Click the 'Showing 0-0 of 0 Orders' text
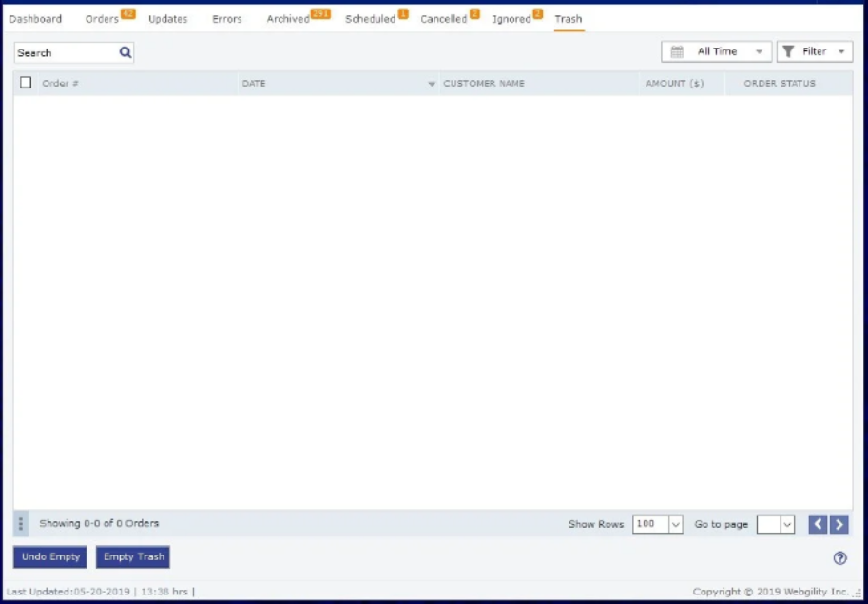 99,524
